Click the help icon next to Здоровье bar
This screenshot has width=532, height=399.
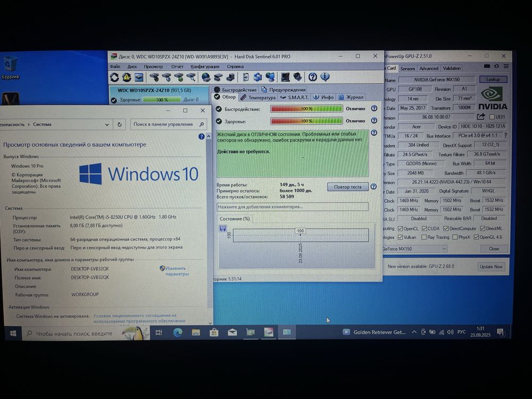(374, 121)
